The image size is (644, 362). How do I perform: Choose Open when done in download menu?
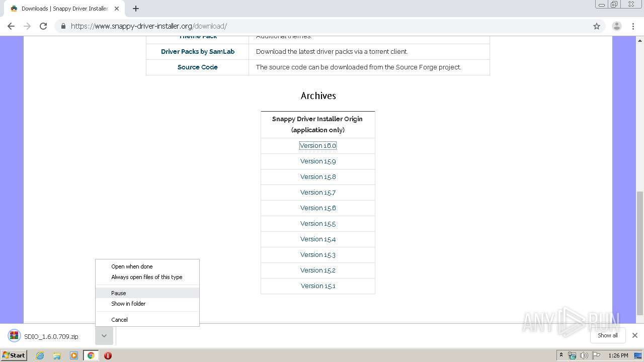[x=147, y=266]
